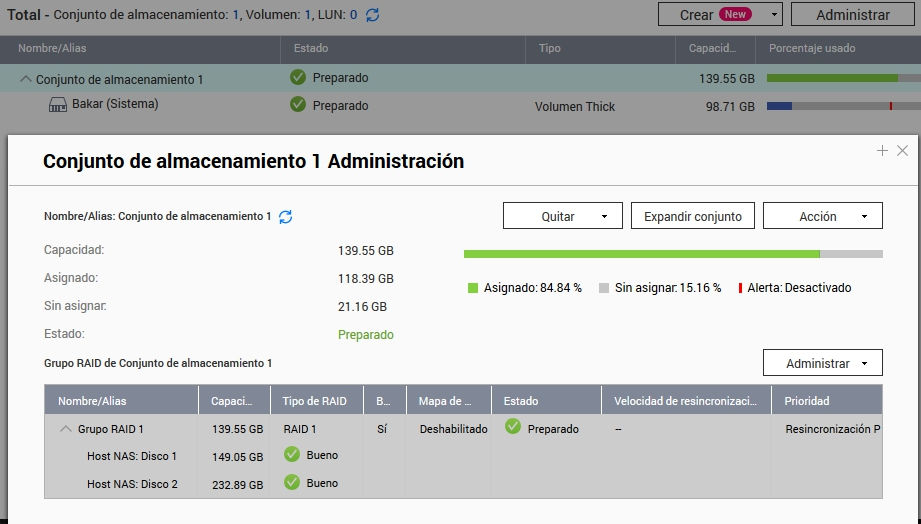Click the storage pool Preparado check icon

[x=298, y=77]
